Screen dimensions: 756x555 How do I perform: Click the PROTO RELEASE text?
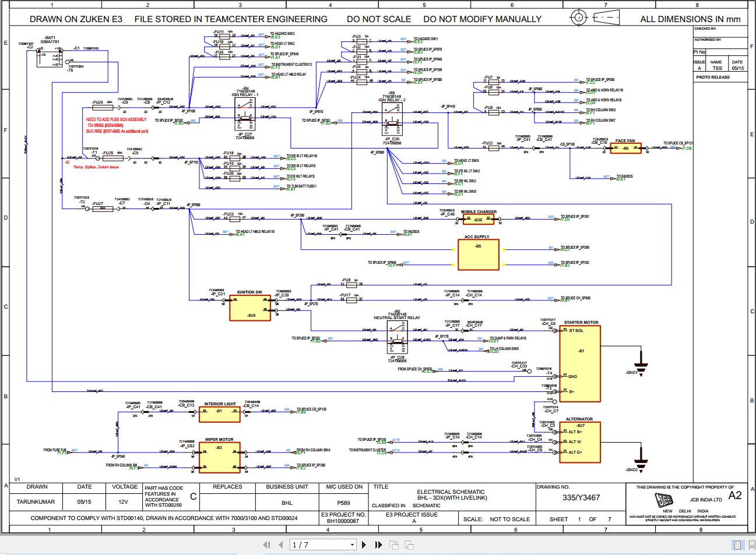click(x=713, y=77)
